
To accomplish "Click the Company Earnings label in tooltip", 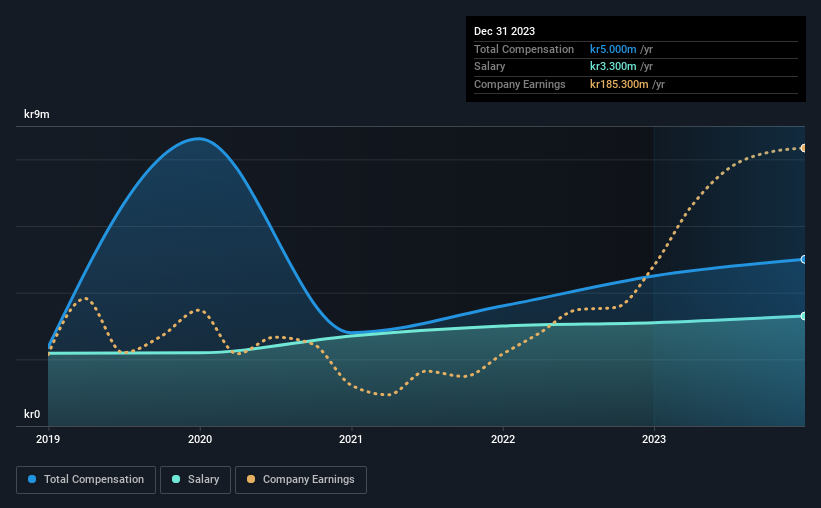I will click(519, 84).
